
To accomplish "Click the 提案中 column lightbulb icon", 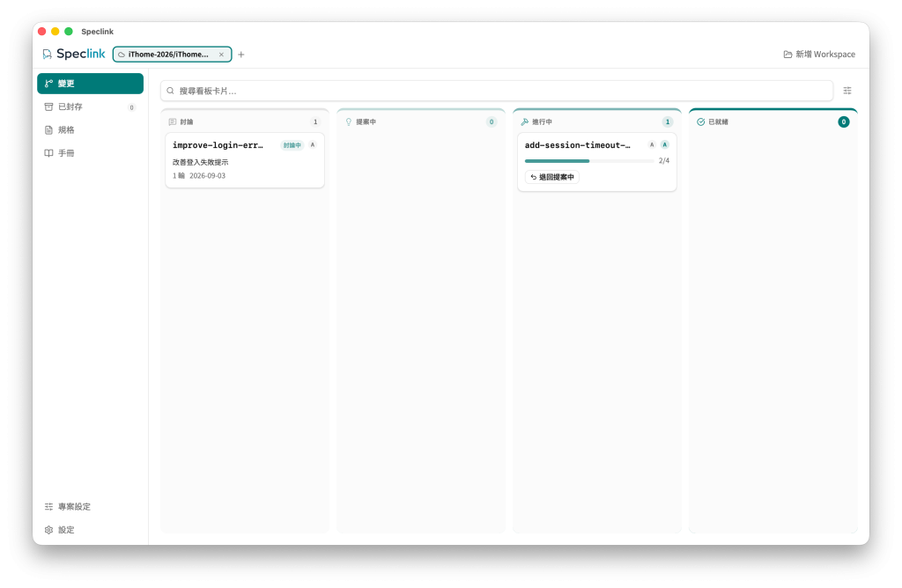I will (x=349, y=121).
